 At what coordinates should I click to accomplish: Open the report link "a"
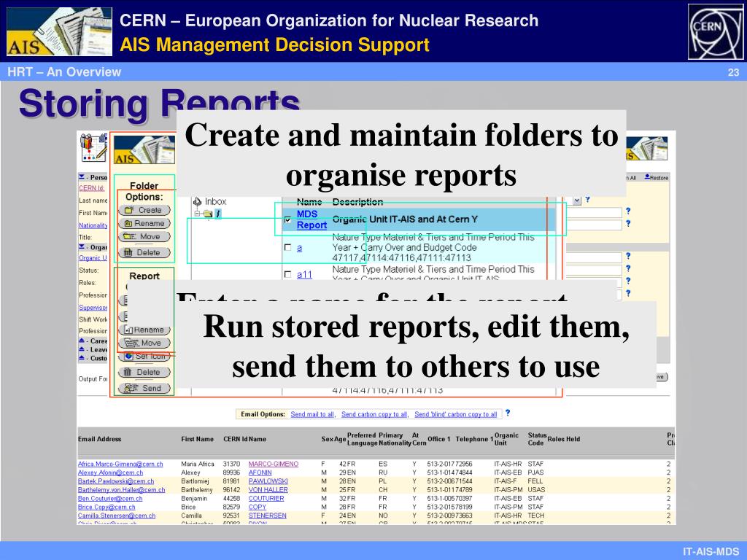click(299, 248)
